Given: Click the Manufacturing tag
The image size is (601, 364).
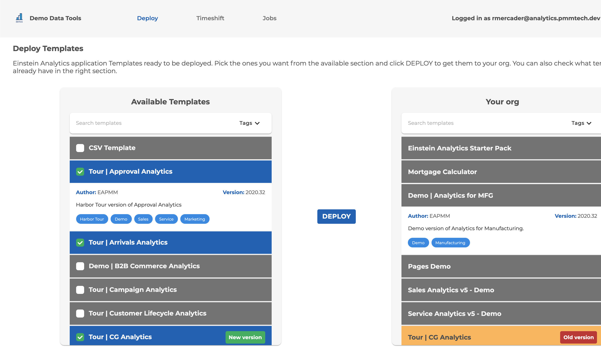Looking at the screenshot, I should pyautogui.click(x=450, y=243).
